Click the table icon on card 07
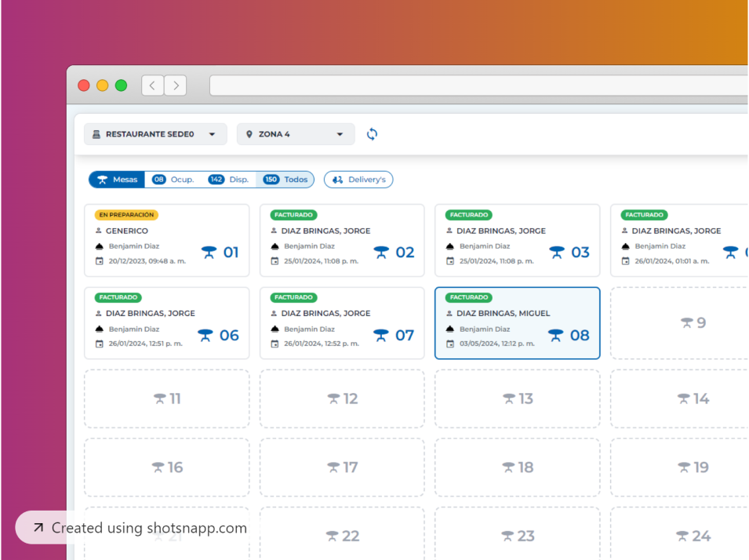 click(x=380, y=336)
